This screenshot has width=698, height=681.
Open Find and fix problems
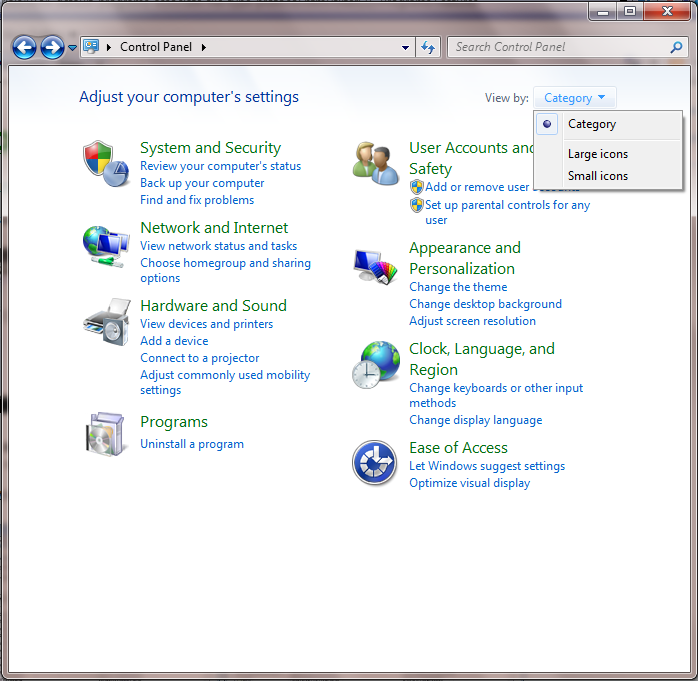coord(197,200)
